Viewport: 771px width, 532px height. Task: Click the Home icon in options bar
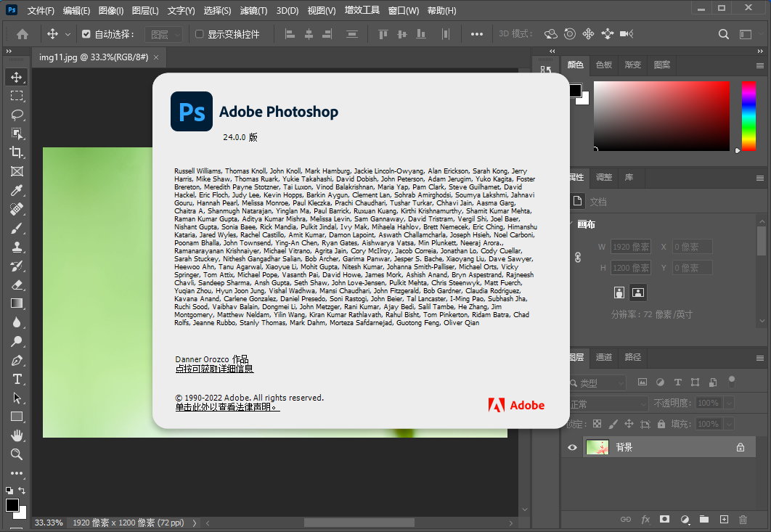[22, 34]
